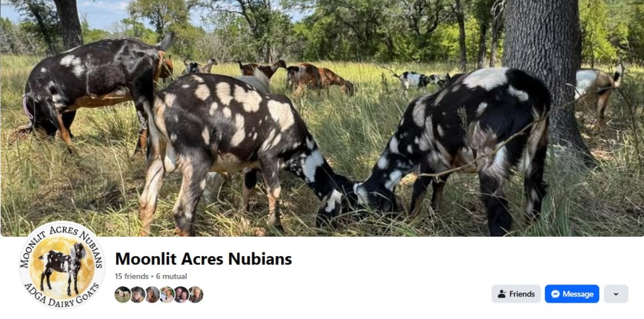The height and width of the screenshot is (319, 644).
Task: Open the fifth friend avatar showing two people
Action: pyautogui.click(x=181, y=295)
